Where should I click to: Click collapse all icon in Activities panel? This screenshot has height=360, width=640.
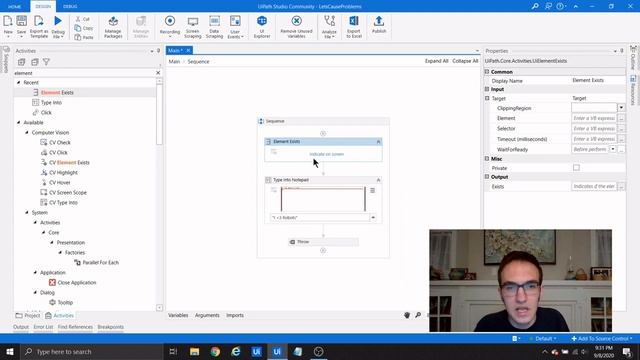(35, 62)
